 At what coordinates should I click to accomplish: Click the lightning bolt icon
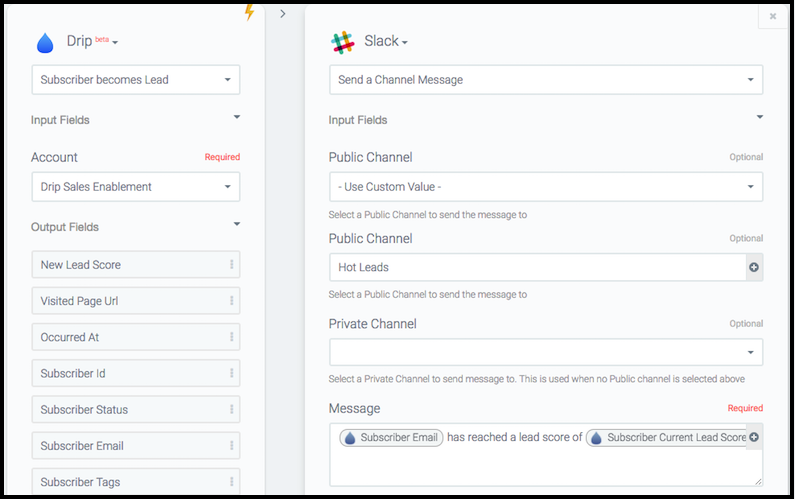tap(250, 12)
